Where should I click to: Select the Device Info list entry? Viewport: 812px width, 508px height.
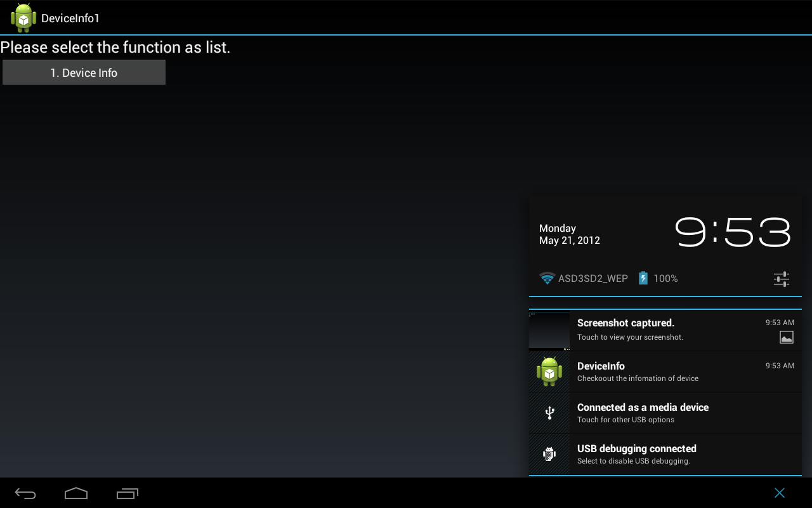(x=84, y=72)
